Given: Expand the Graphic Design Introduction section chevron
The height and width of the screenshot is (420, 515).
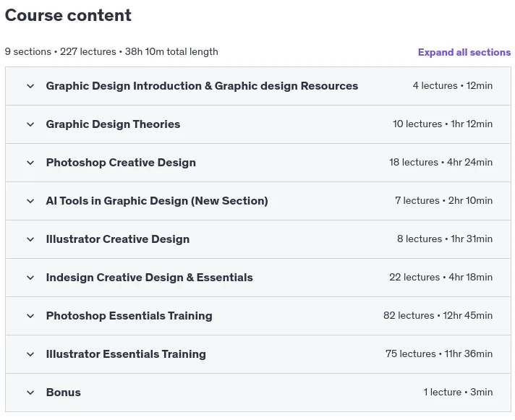Looking at the screenshot, I should click(30, 86).
